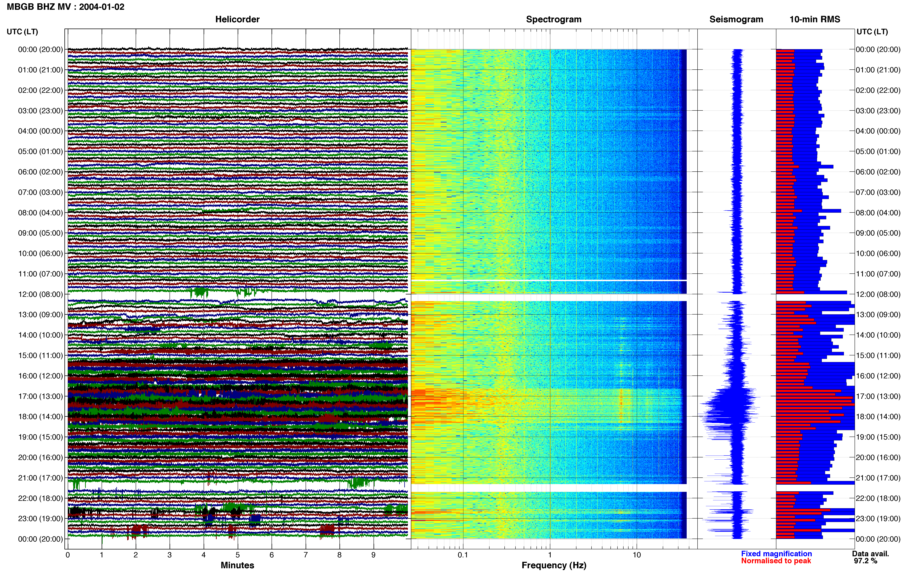Click the Seismogram panel heading

coord(736,20)
